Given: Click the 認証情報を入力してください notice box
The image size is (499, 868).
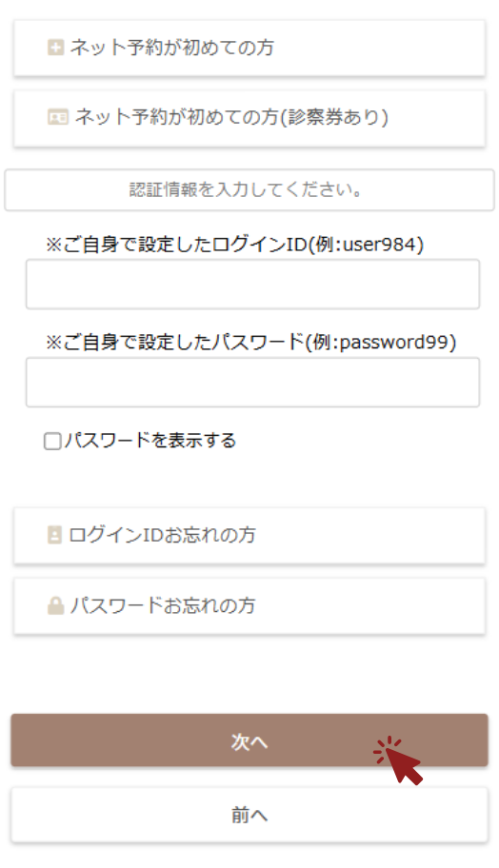Looking at the screenshot, I should click(249, 190).
